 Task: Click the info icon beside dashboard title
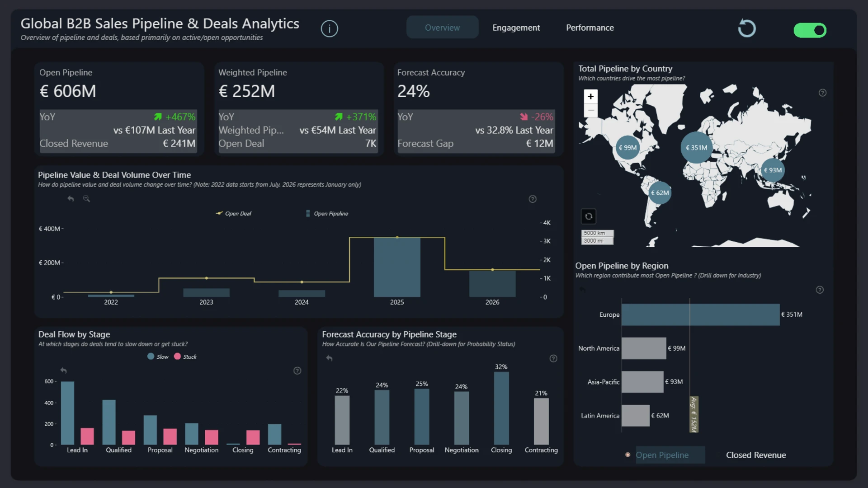tap(329, 28)
